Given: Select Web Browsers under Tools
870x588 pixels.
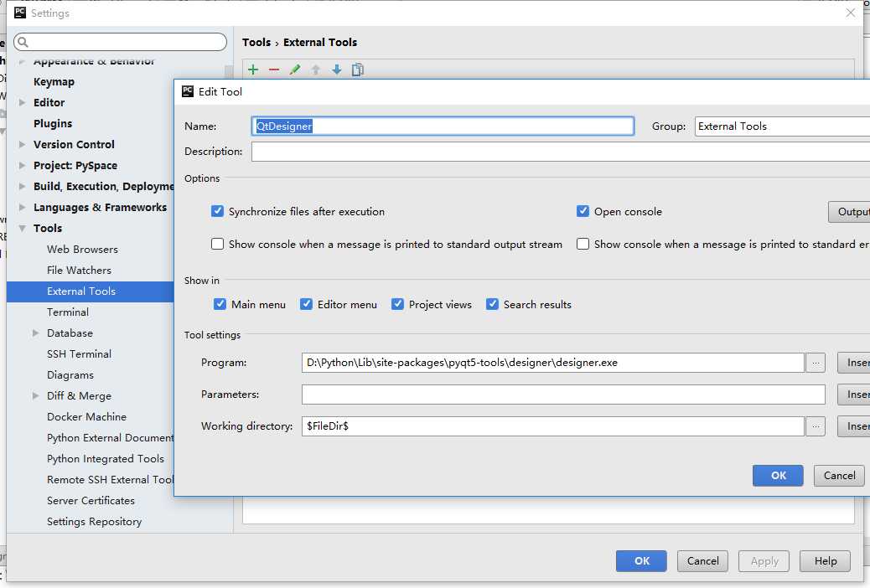Looking at the screenshot, I should point(83,250).
